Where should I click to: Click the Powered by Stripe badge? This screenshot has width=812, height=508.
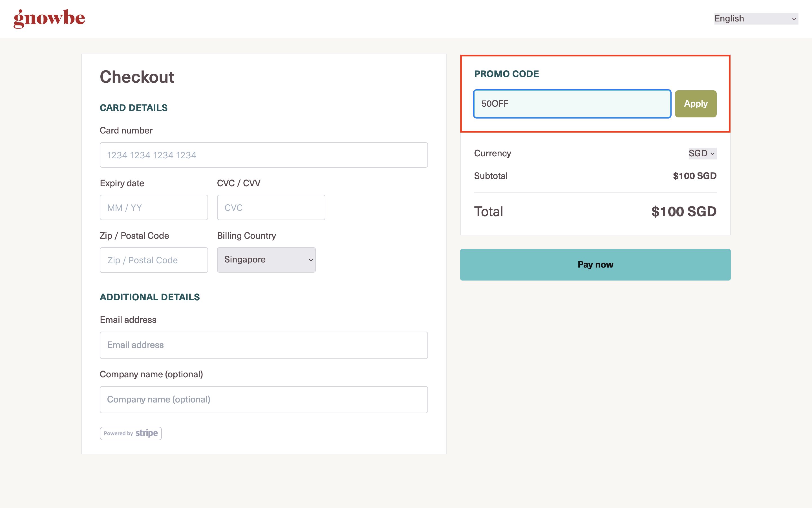coord(131,433)
